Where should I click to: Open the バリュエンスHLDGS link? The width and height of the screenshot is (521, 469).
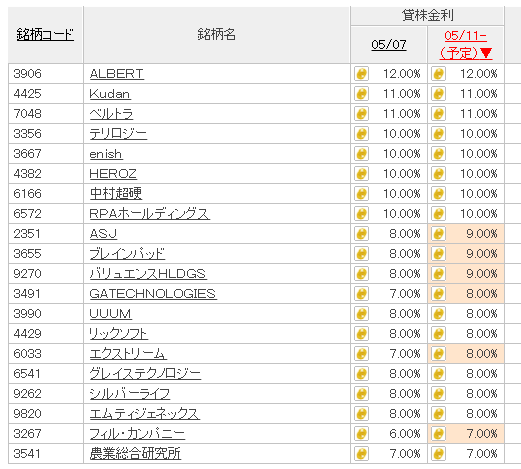(x=148, y=274)
